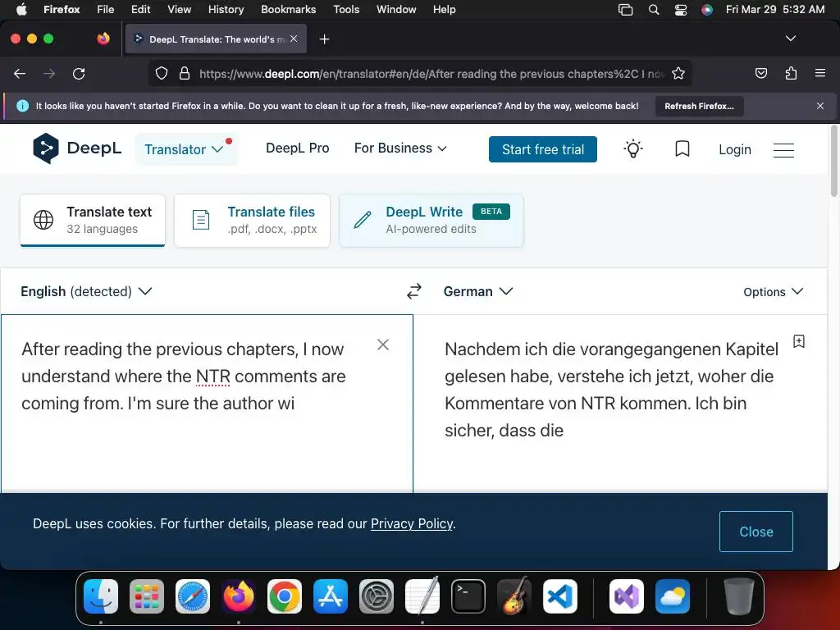Bookmark this page with star icon
The image size is (840, 630).
tap(678, 73)
